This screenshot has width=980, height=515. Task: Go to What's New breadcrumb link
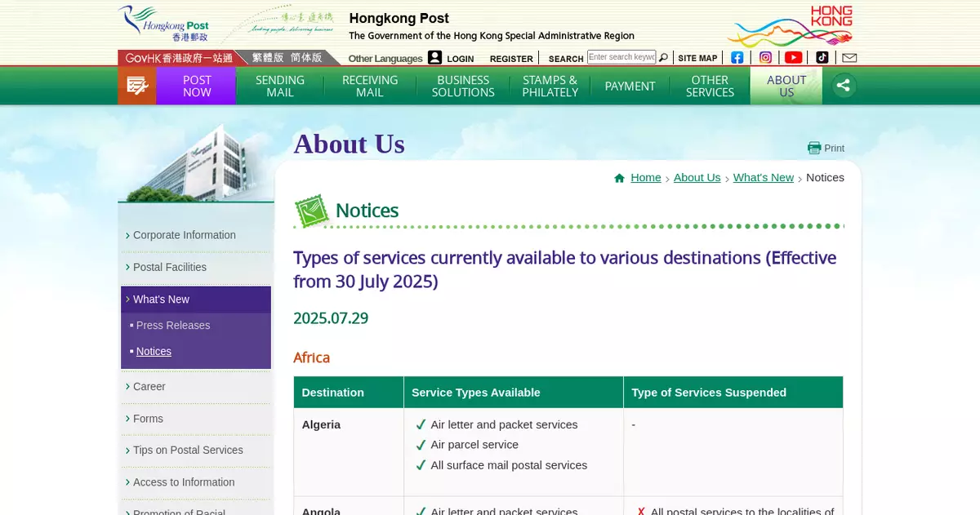pyautogui.click(x=763, y=177)
